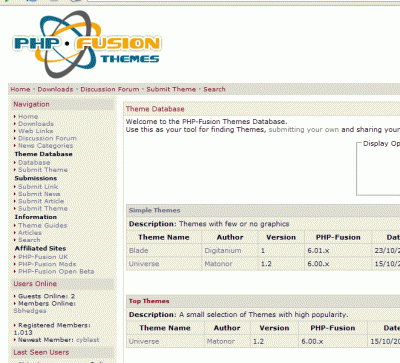Open Submit Article in the sidebar
Image resolution: width=400 pixels, height=363 pixels.
[41, 201]
